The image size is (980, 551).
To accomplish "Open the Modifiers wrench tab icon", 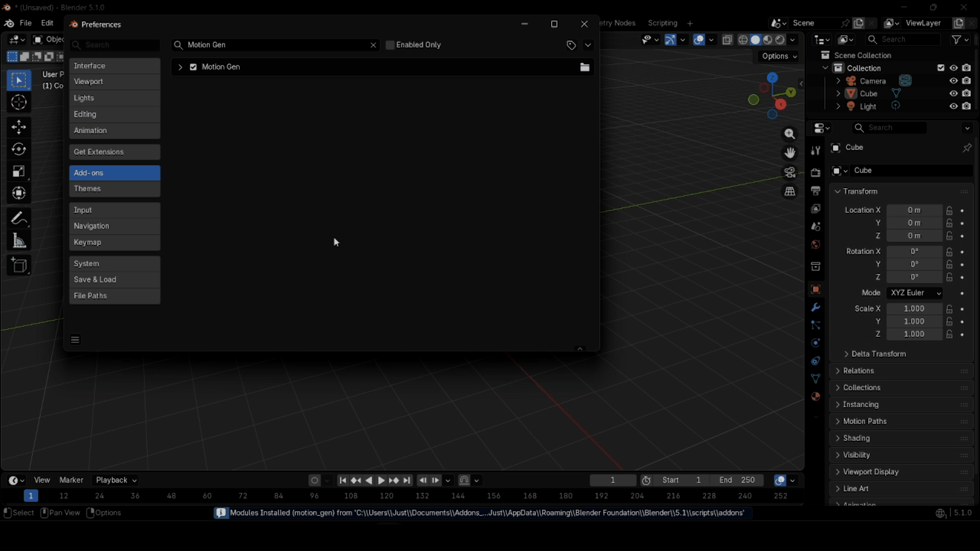I will point(816,307).
